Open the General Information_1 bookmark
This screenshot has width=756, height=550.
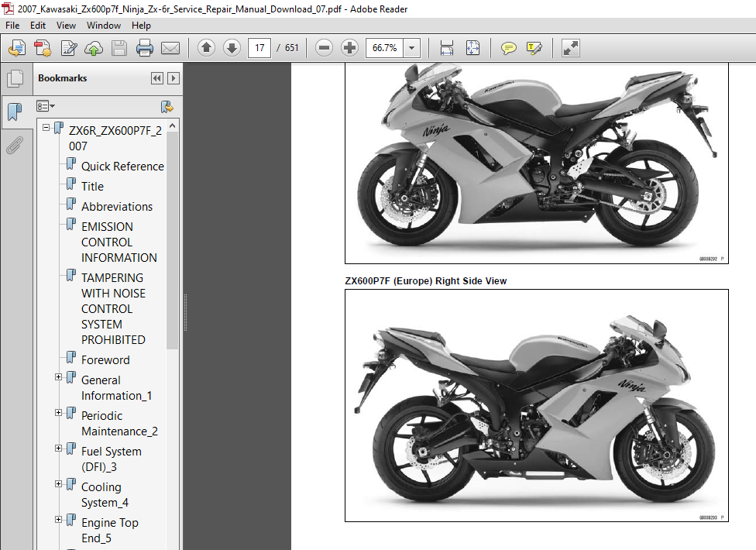click(x=117, y=388)
